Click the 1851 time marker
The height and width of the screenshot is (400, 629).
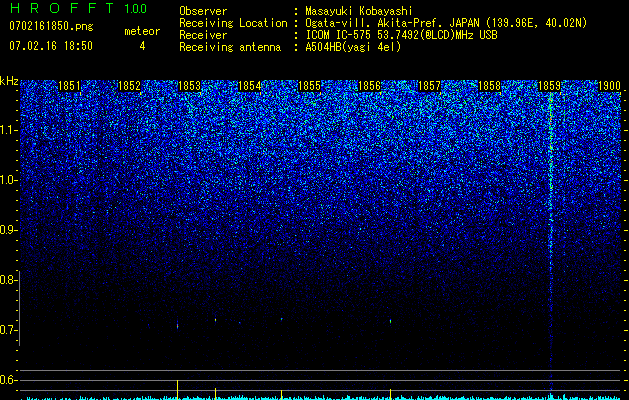click(69, 86)
